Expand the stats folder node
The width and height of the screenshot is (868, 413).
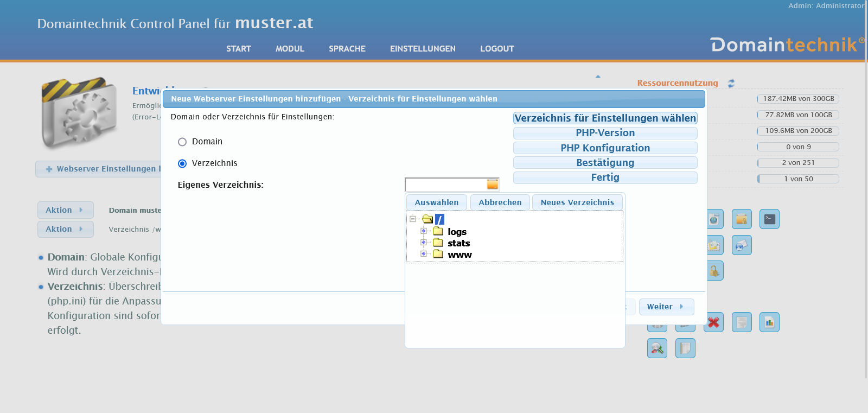click(424, 243)
